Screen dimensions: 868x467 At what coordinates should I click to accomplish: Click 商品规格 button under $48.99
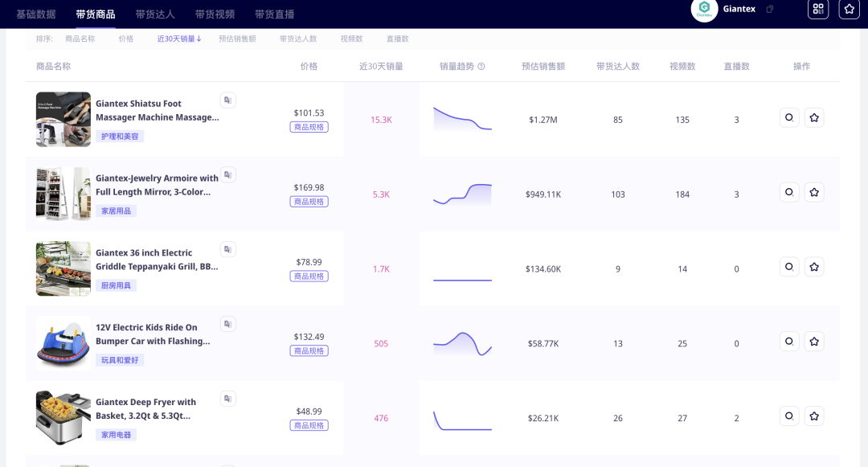tap(309, 425)
